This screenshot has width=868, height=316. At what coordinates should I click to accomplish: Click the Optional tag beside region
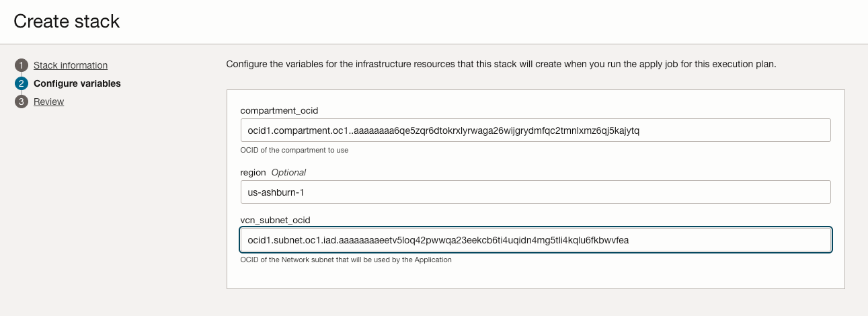[288, 172]
